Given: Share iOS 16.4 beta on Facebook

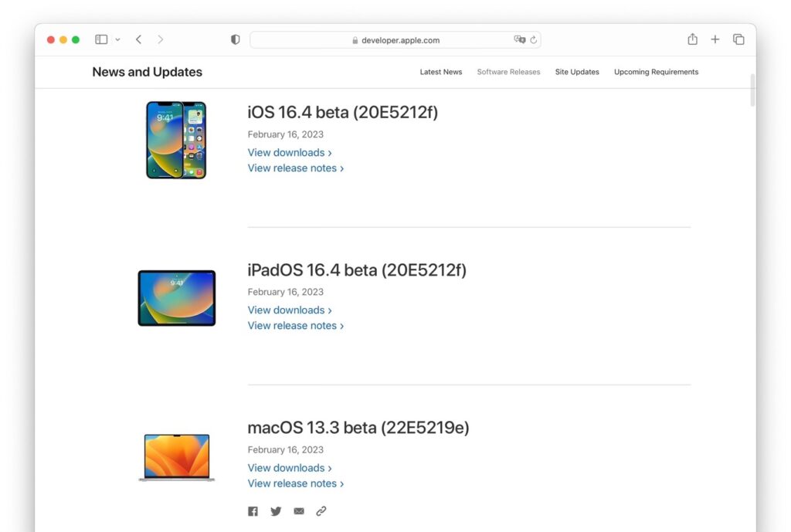Looking at the screenshot, I should tap(253, 510).
